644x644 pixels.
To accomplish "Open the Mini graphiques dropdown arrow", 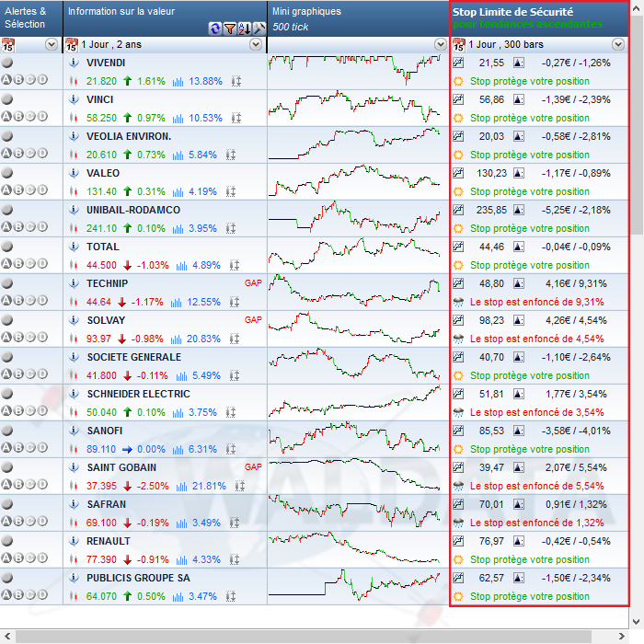I will click(x=441, y=44).
